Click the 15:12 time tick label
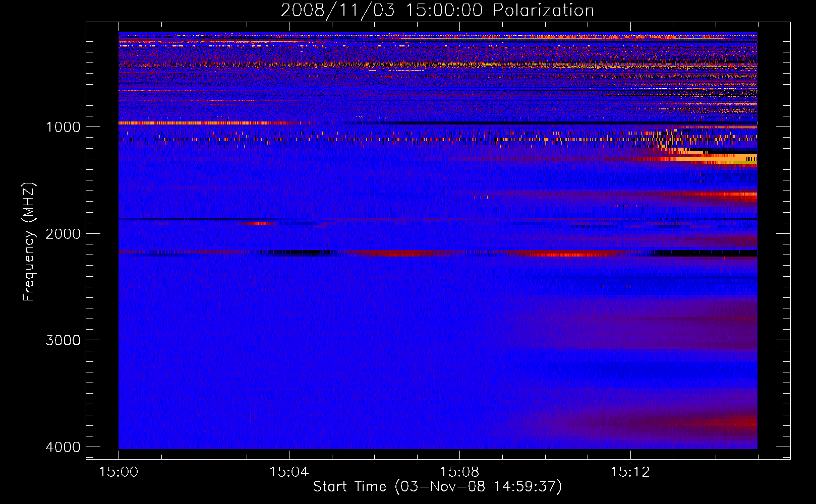816x504 pixels. click(x=630, y=472)
